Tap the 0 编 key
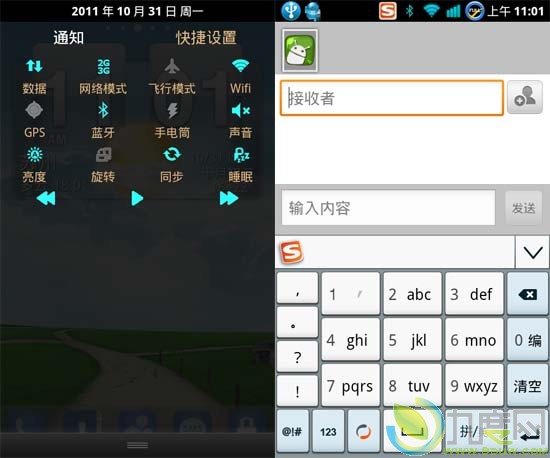 pos(528,339)
